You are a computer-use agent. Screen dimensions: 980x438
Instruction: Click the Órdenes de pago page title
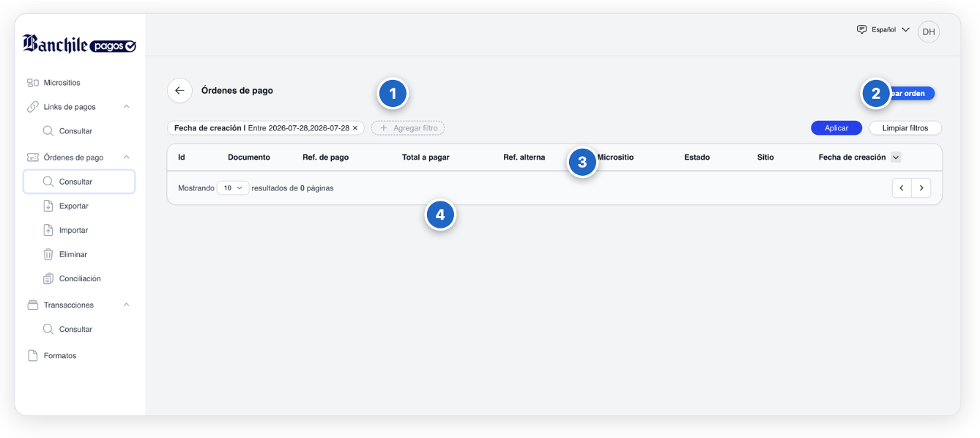237,91
